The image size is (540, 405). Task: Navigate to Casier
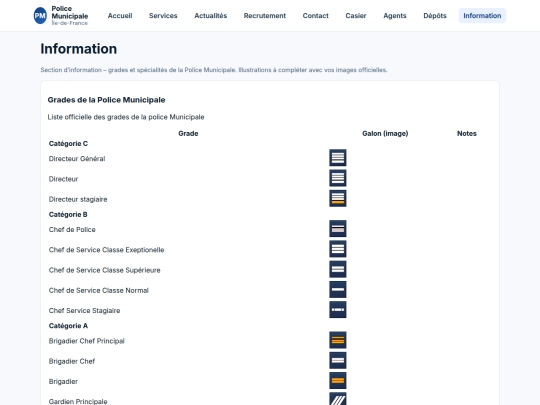[356, 16]
